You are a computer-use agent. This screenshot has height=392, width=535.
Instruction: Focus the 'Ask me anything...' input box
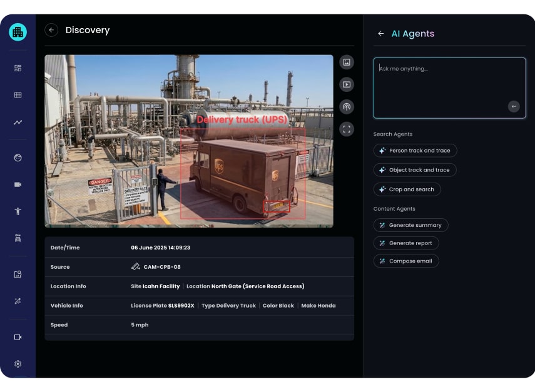(449, 88)
